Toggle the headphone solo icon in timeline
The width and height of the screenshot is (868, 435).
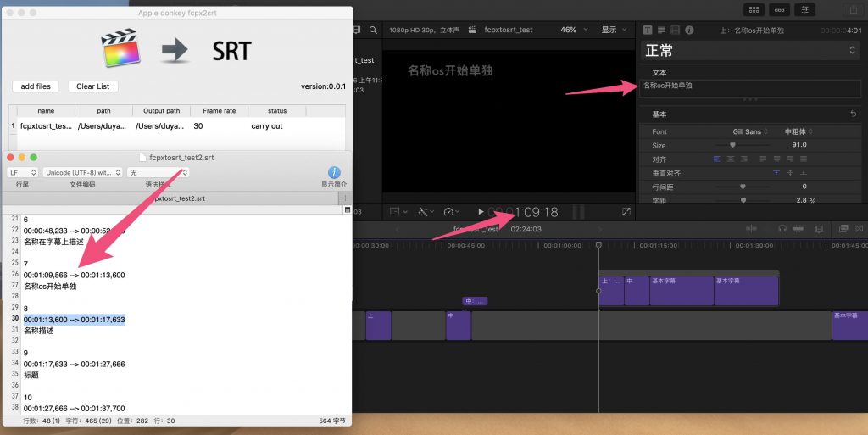(782, 229)
